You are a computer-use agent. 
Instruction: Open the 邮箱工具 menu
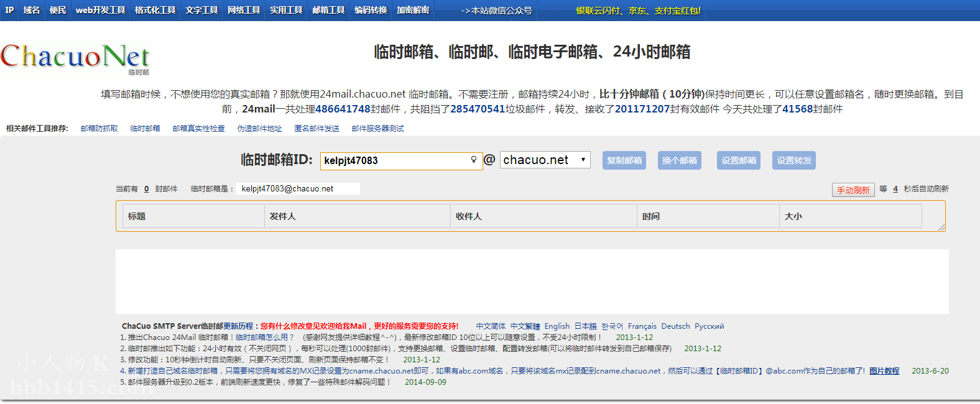pyautogui.click(x=328, y=10)
